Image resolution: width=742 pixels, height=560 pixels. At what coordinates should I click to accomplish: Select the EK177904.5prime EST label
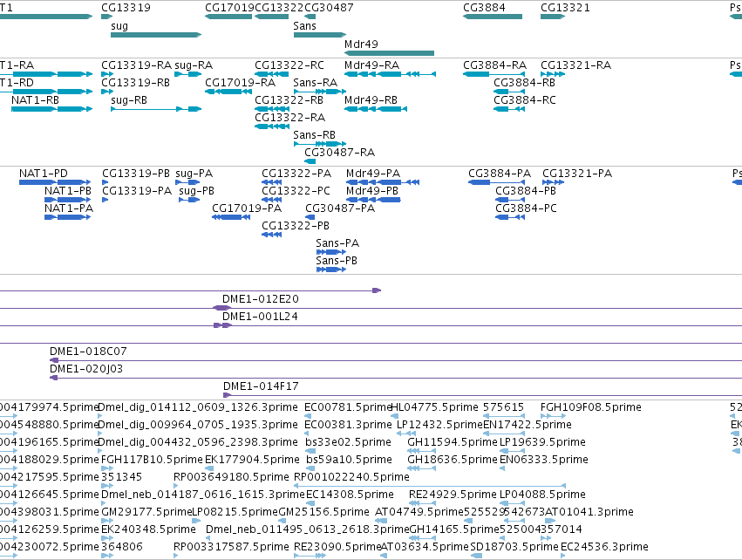click(252, 460)
